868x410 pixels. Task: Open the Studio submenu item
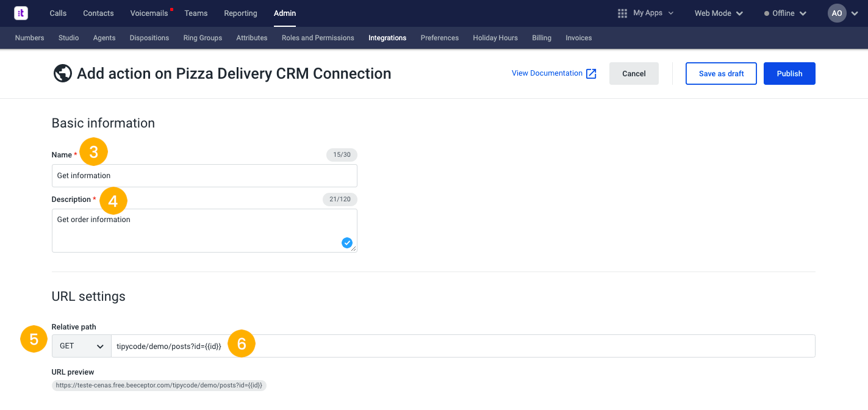click(x=69, y=38)
